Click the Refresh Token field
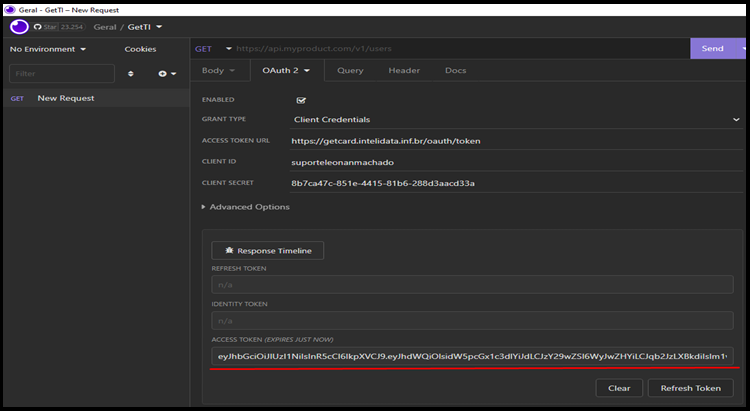 click(x=473, y=285)
